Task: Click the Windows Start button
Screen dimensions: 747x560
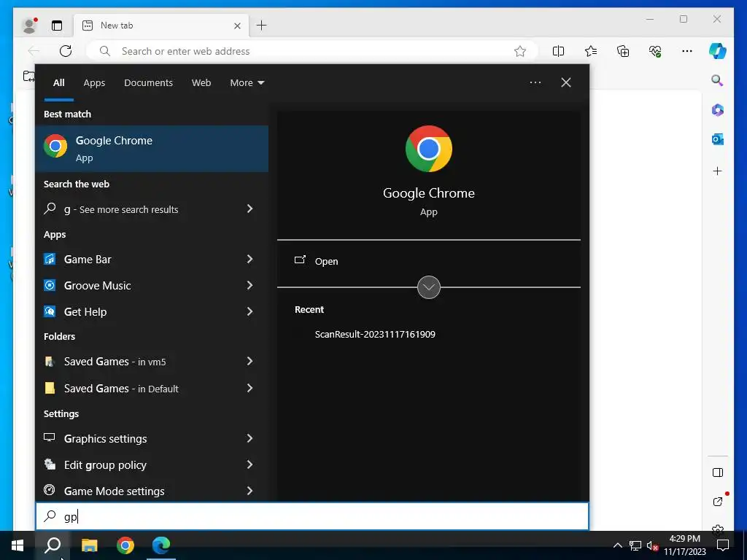Action: pos(18,545)
